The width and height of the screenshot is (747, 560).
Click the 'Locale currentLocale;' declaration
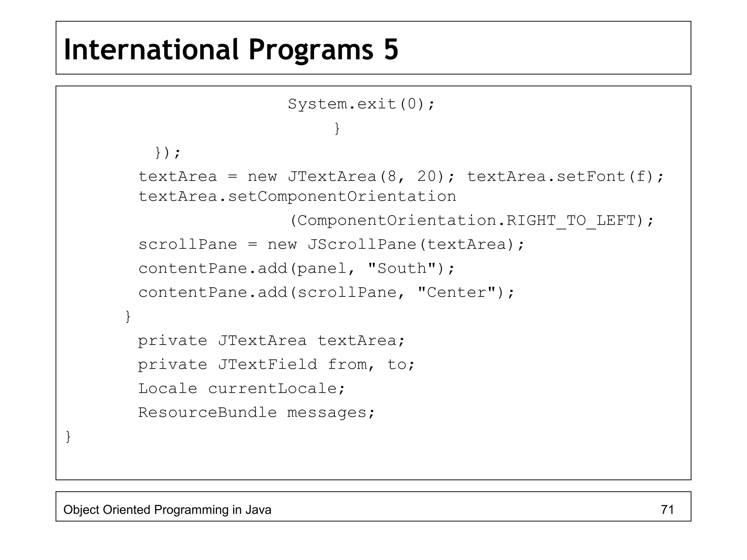coord(241,389)
